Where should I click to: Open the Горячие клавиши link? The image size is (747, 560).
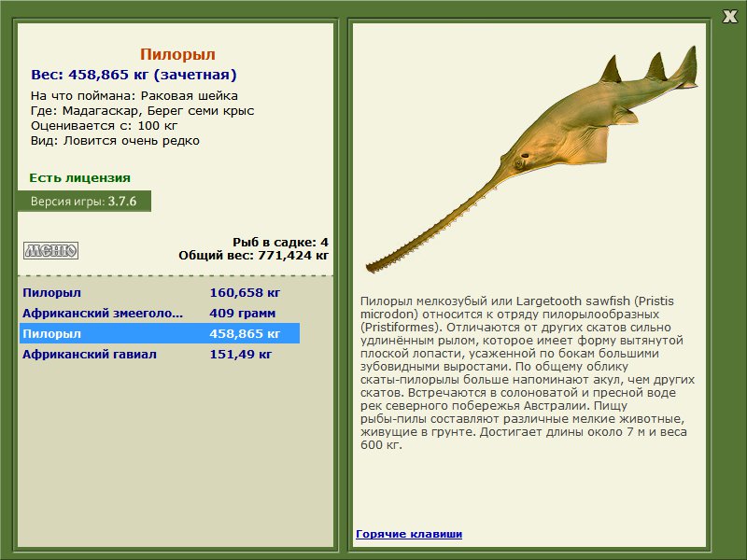409,534
